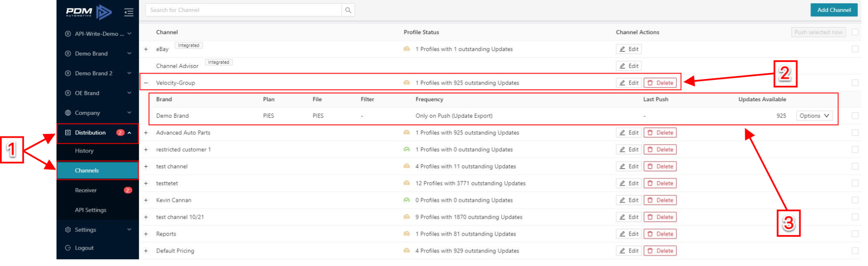The height and width of the screenshot is (266, 868).
Task: Check the Velocity-Group channel checkbox
Action: point(855,82)
